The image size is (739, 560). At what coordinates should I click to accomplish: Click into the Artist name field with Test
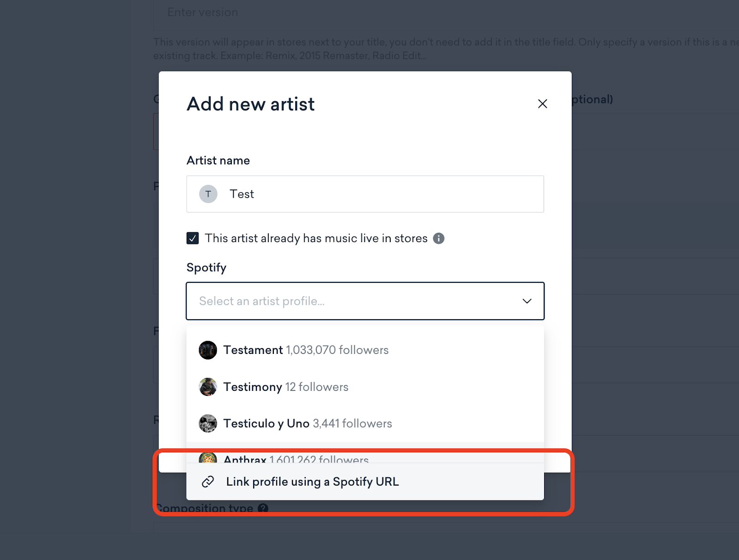pyautogui.click(x=365, y=194)
